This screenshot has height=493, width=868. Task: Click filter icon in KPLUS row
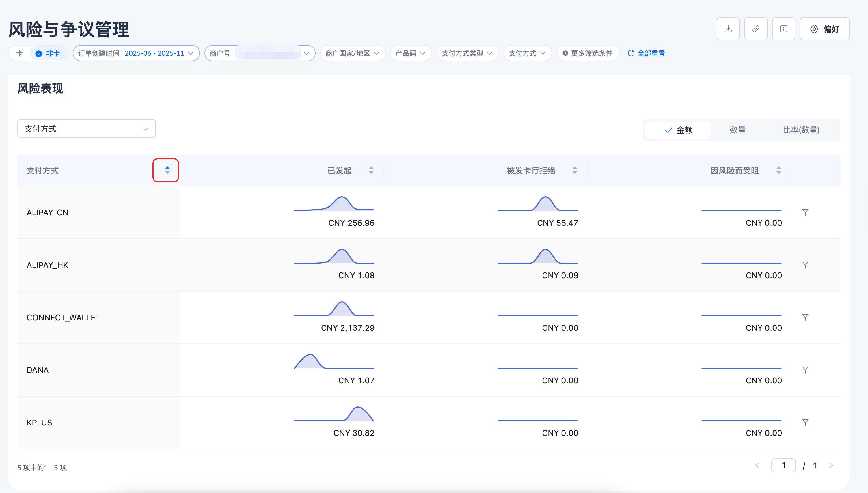805,422
